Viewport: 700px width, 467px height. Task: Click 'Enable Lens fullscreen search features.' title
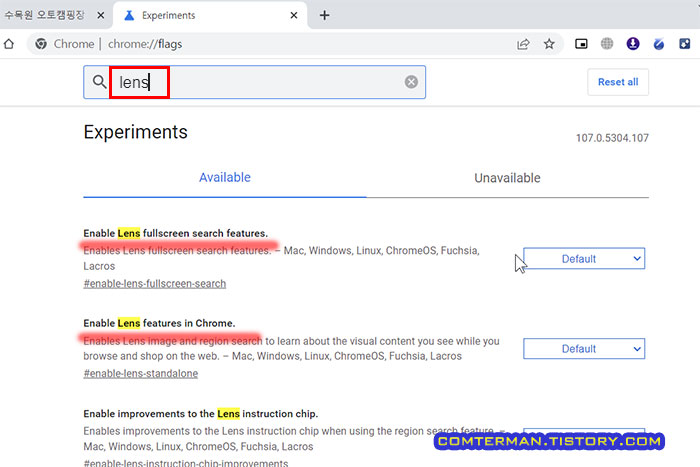[x=175, y=234]
